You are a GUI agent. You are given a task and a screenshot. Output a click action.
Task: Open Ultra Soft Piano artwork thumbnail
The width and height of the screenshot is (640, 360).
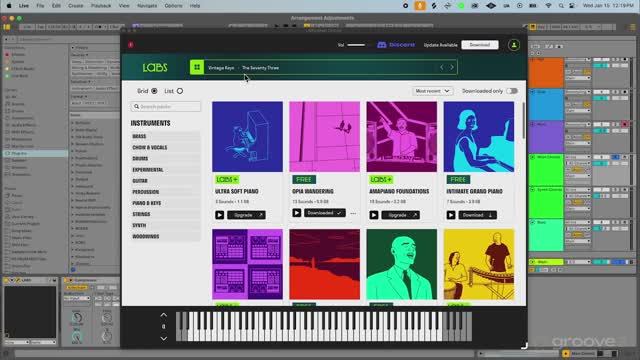click(x=247, y=137)
